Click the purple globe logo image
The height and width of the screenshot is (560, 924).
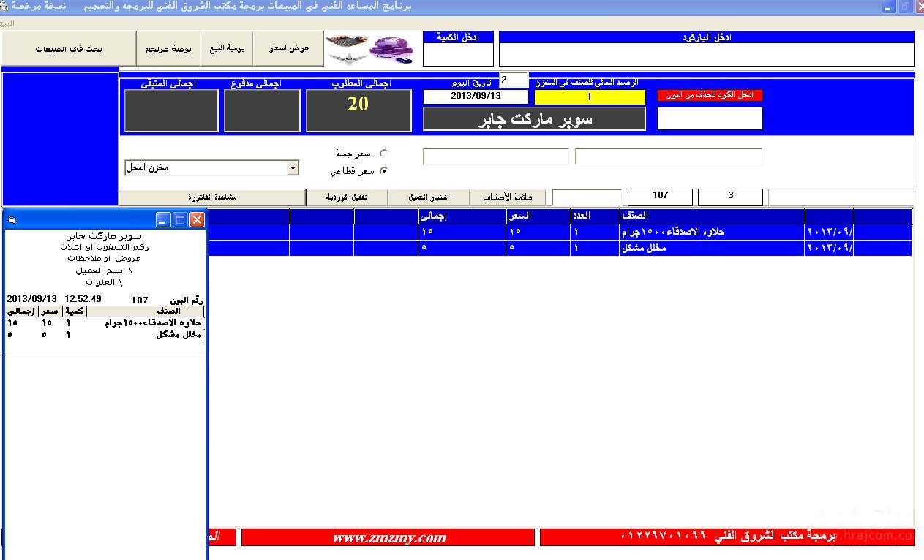pos(391,48)
